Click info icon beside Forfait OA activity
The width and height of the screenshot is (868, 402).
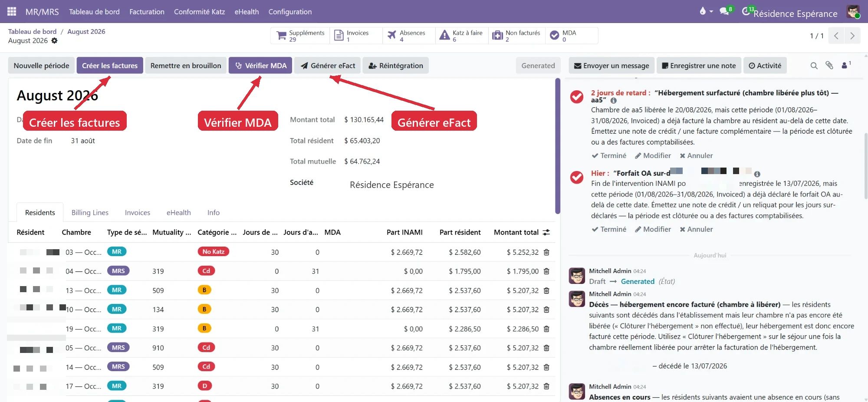(x=757, y=174)
